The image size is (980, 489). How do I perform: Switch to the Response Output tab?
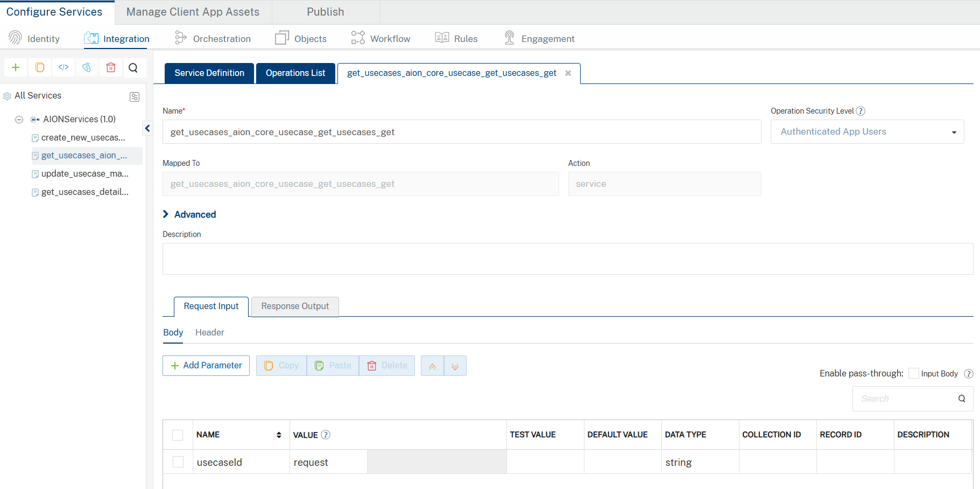[x=295, y=306]
